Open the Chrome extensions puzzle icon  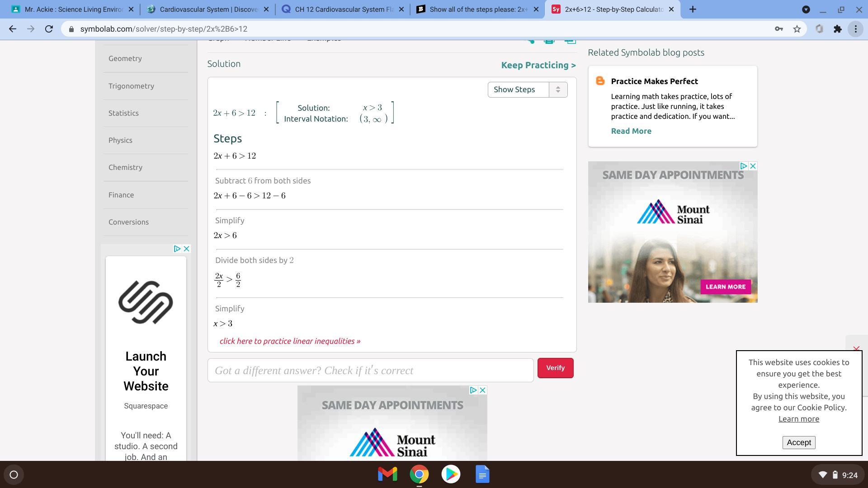[x=838, y=29]
